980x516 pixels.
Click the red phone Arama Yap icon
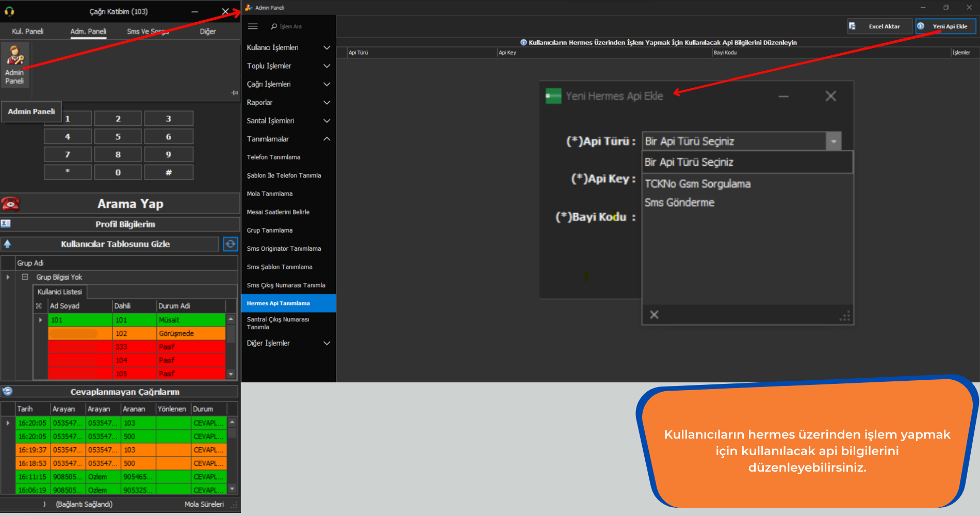pyautogui.click(x=10, y=204)
